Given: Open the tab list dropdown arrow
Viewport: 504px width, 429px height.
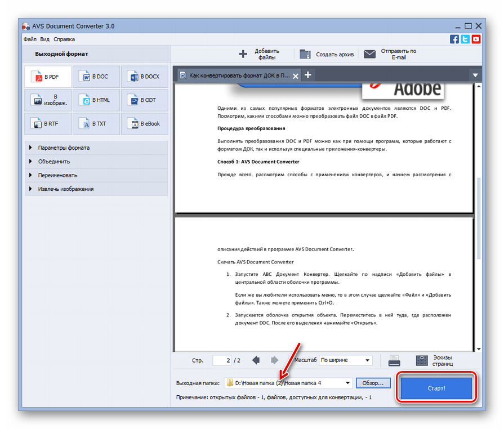Looking at the screenshot, I should 475,75.
